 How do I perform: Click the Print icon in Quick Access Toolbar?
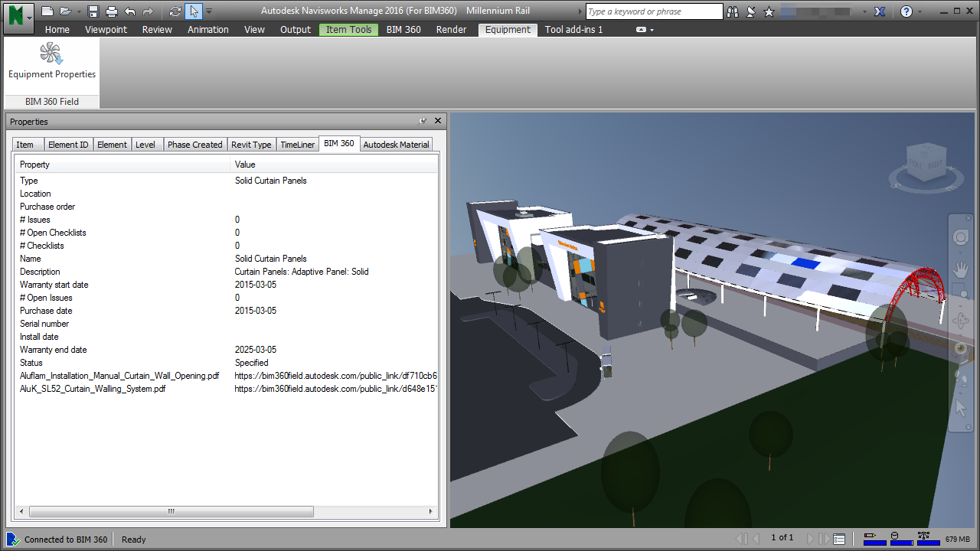coord(112,11)
